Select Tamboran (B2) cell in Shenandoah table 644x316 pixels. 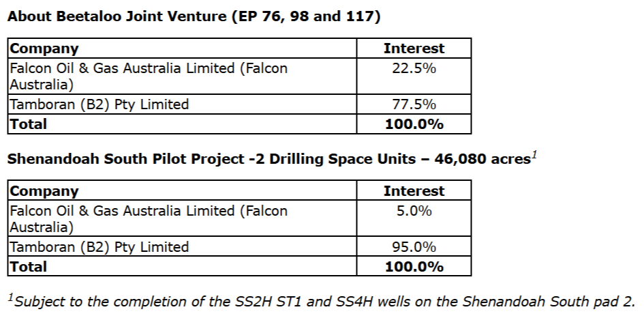99,247
